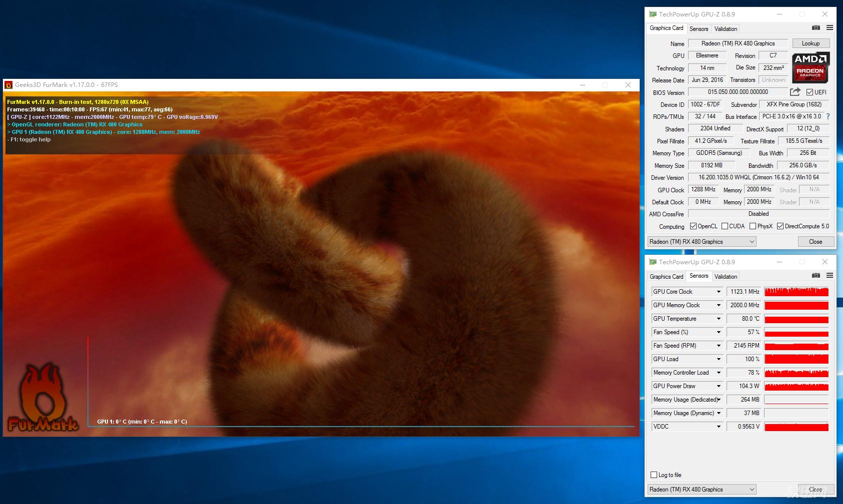Click the FurMark title bar app icon
This screenshot has height=504, width=843.
(8, 85)
